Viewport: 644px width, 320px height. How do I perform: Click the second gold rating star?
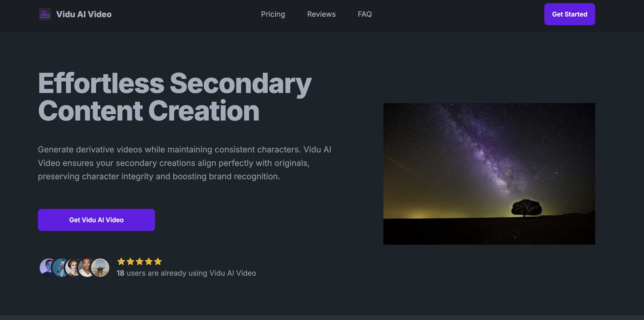(130, 261)
